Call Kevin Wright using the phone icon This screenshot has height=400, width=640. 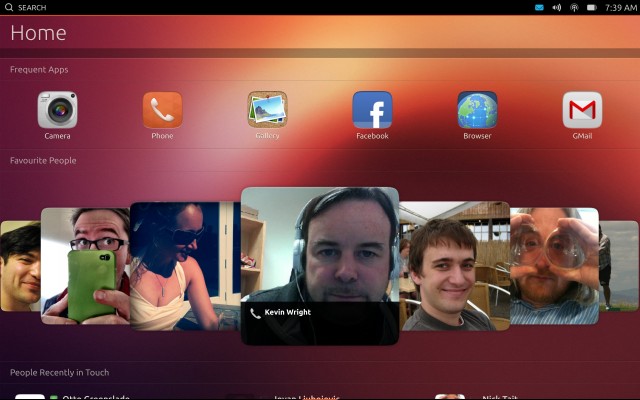pos(256,313)
